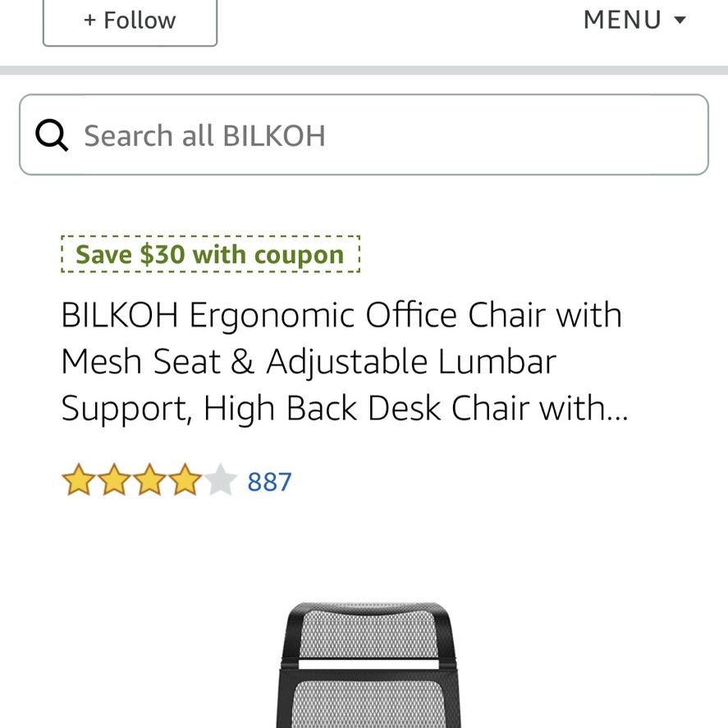Click the magnifying glass search icon
Image resolution: width=728 pixels, height=728 pixels.
pos(52,135)
